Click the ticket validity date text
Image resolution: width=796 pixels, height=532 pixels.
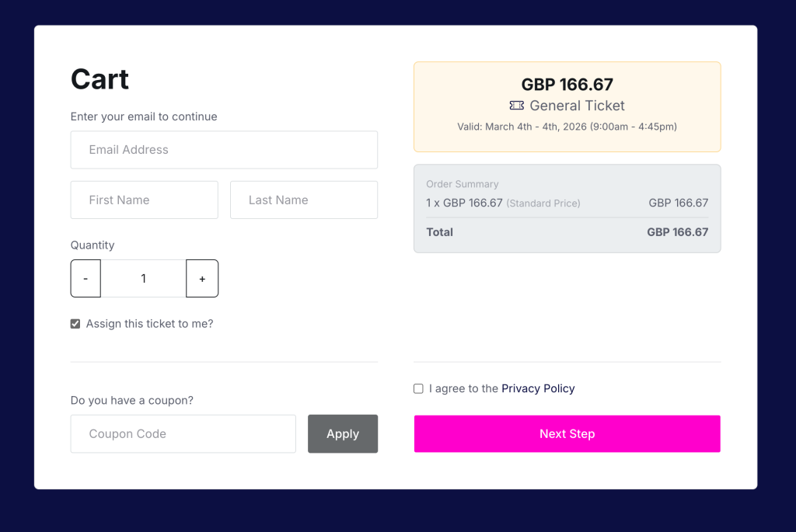pos(567,127)
